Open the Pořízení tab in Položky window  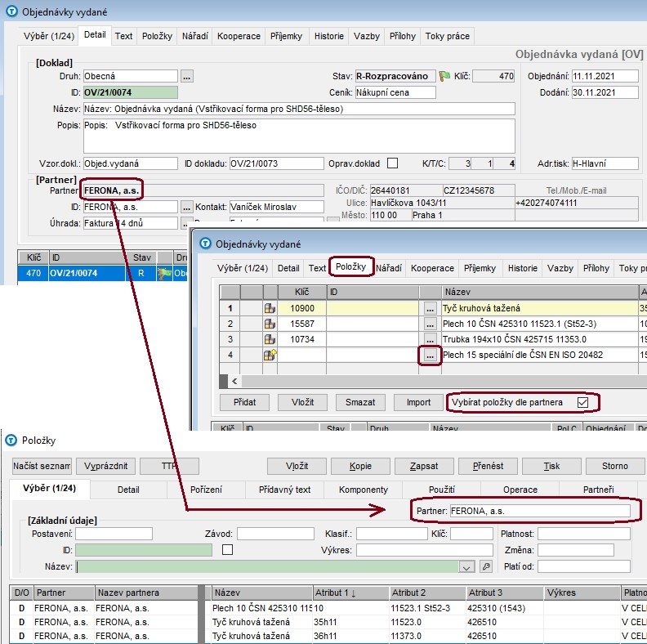click(206, 490)
